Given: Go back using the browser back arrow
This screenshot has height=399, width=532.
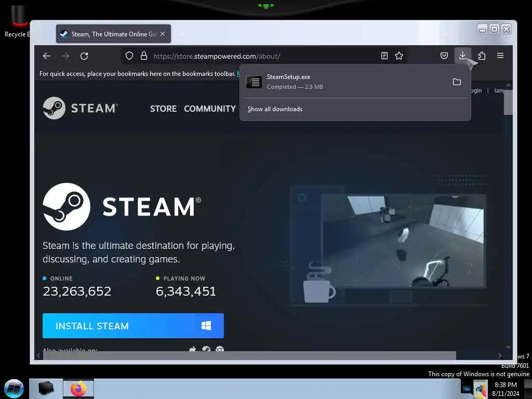Looking at the screenshot, I should (47, 56).
